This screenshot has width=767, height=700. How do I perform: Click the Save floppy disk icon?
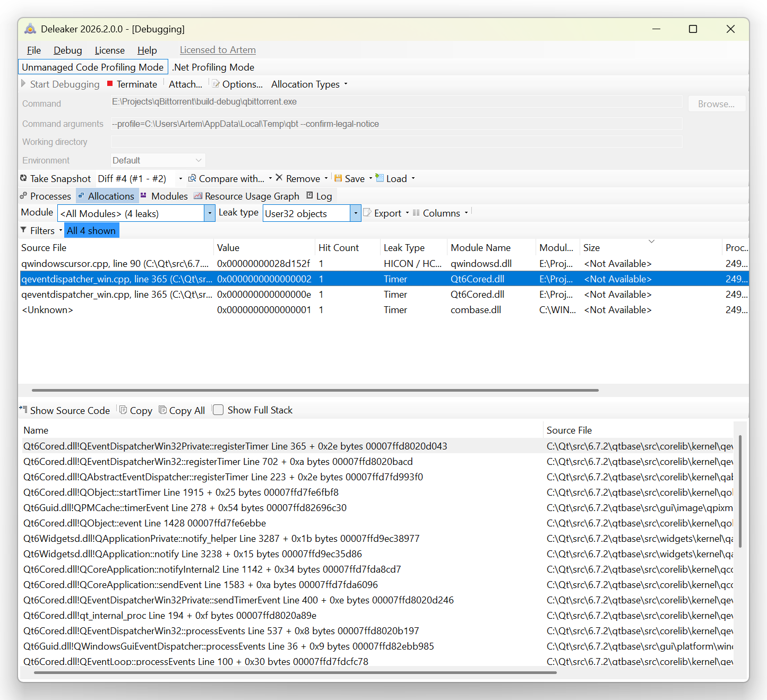click(x=338, y=178)
